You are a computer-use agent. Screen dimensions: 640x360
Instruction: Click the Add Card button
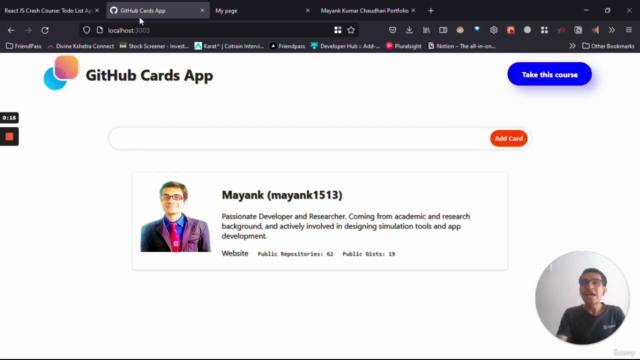tap(509, 138)
